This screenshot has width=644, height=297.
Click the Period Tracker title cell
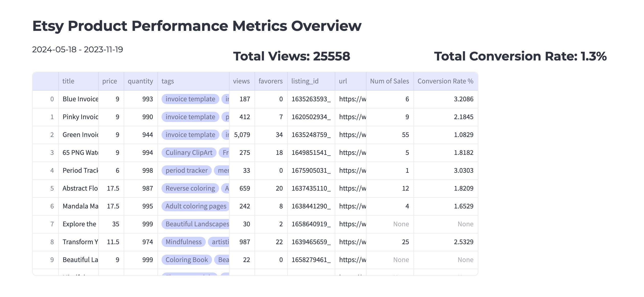[x=78, y=171]
